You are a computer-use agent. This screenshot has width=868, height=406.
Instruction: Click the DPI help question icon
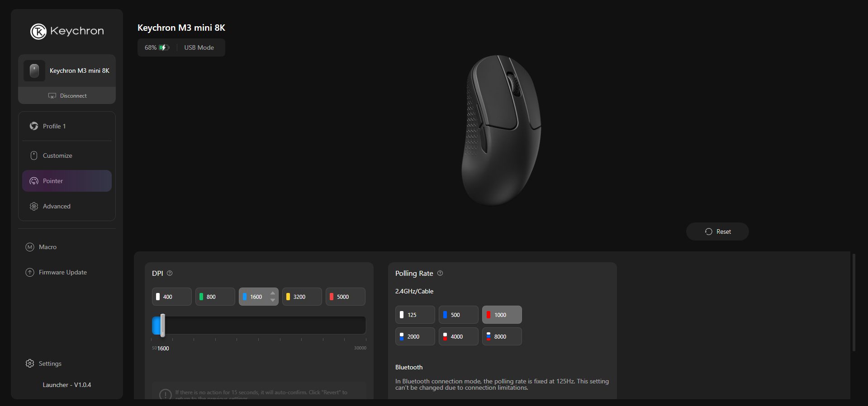coord(170,273)
